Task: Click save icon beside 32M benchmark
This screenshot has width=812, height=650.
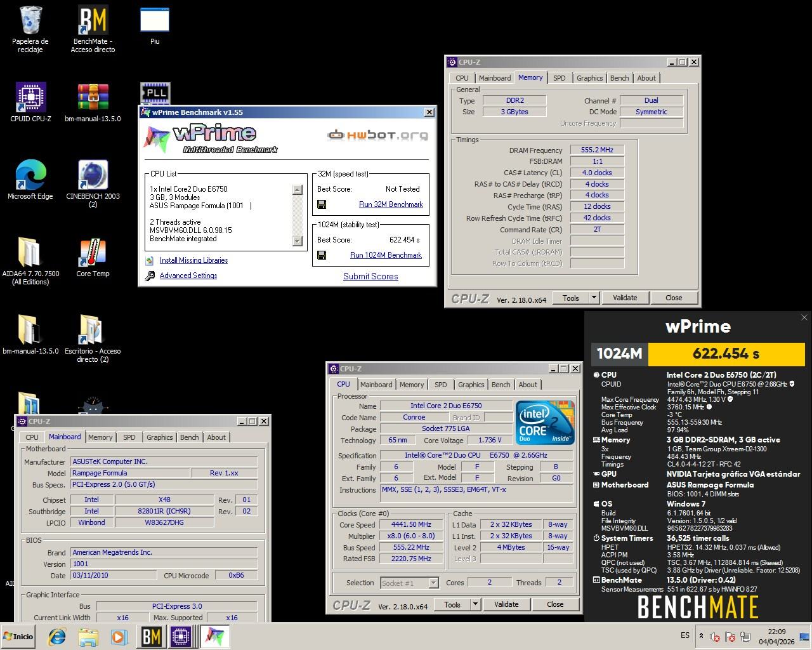Action: pos(322,204)
